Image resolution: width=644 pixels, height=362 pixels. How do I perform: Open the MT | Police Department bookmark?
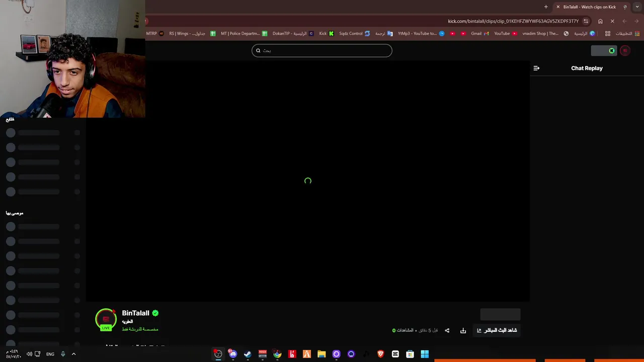tap(244, 34)
